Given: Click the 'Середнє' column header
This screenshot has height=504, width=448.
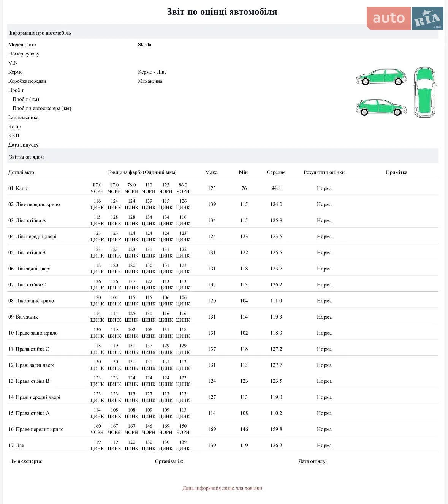Looking at the screenshot, I should coord(276,172).
